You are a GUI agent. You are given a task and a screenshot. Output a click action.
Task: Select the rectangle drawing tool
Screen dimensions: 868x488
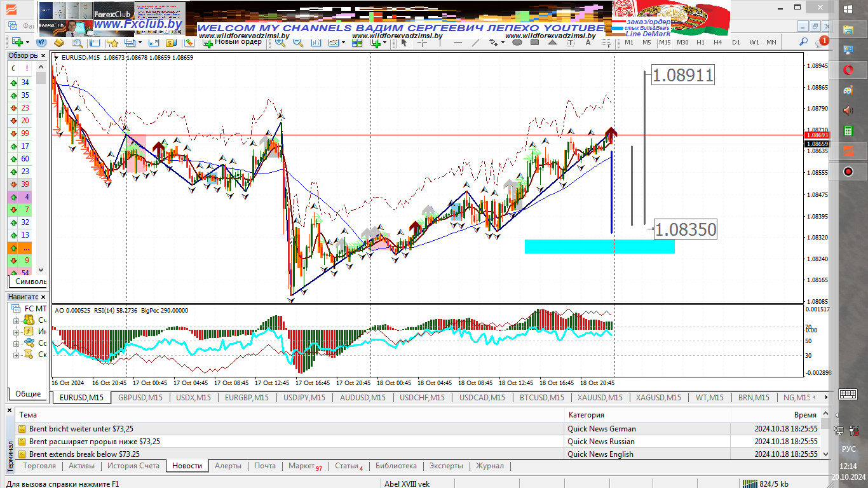534,42
